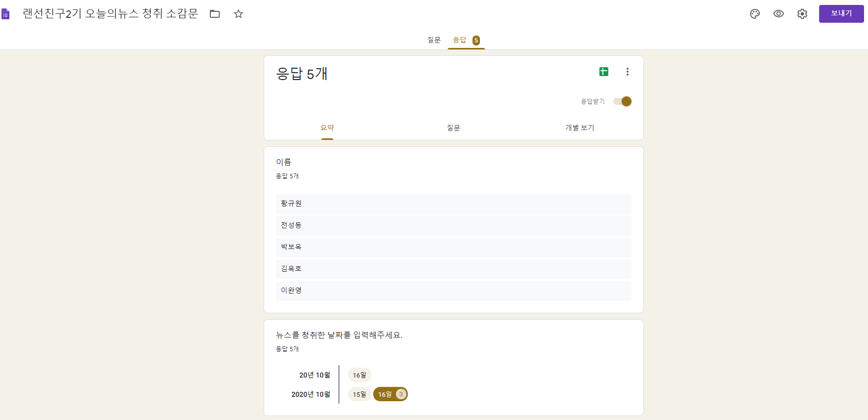Select the 응답 tab with badge
This screenshot has height=420, width=868.
click(466, 40)
